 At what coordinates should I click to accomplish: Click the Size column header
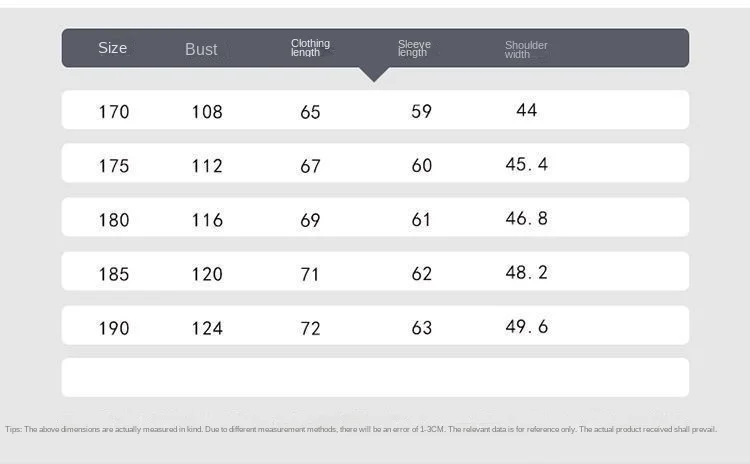pos(113,48)
